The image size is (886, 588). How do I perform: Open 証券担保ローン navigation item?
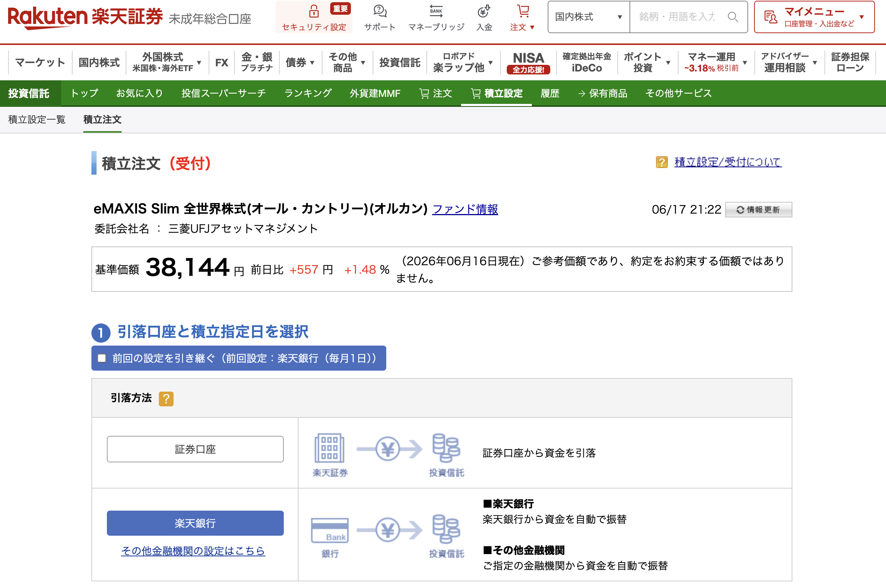(x=850, y=63)
